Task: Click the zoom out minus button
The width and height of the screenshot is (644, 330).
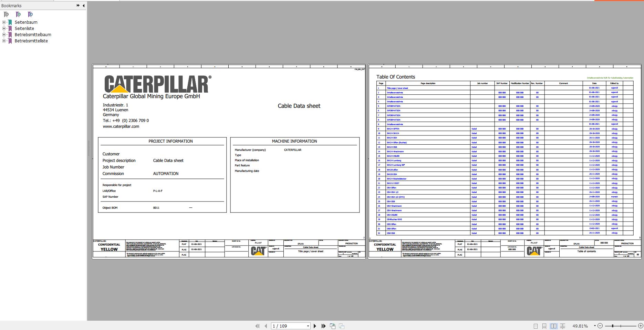Action: [x=600, y=326]
